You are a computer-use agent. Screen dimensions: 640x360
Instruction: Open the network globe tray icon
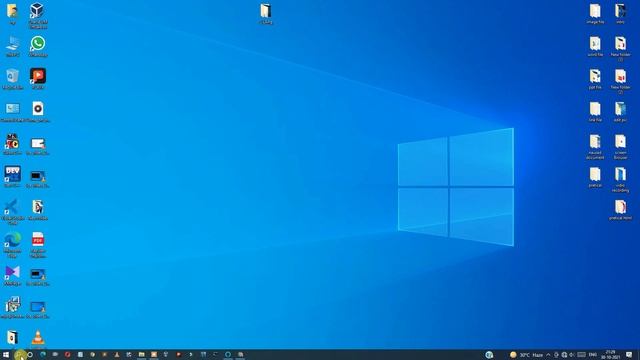point(564,355)
